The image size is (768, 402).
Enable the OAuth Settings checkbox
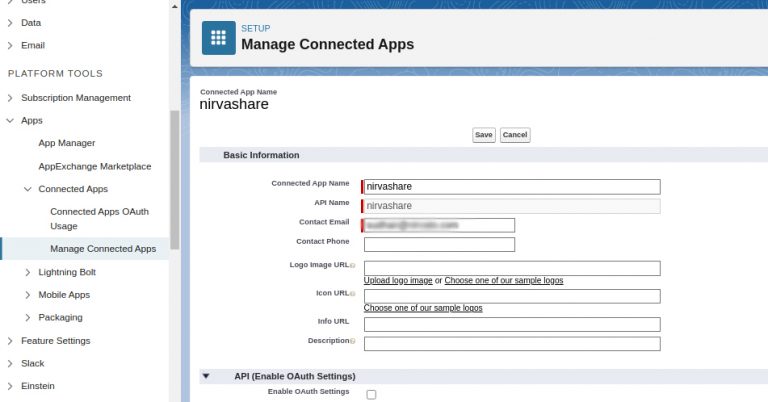click(371, 394)
